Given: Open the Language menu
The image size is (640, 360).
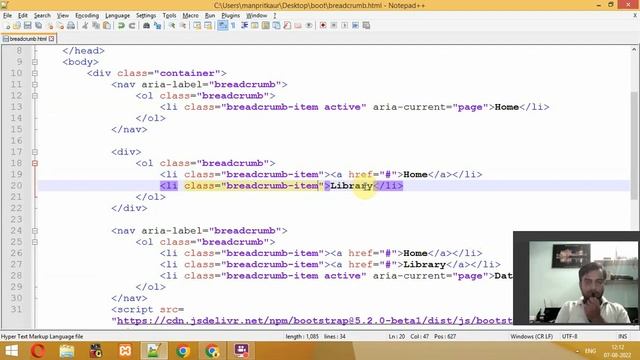Looking at the screenshot, I should coord(117,16).
